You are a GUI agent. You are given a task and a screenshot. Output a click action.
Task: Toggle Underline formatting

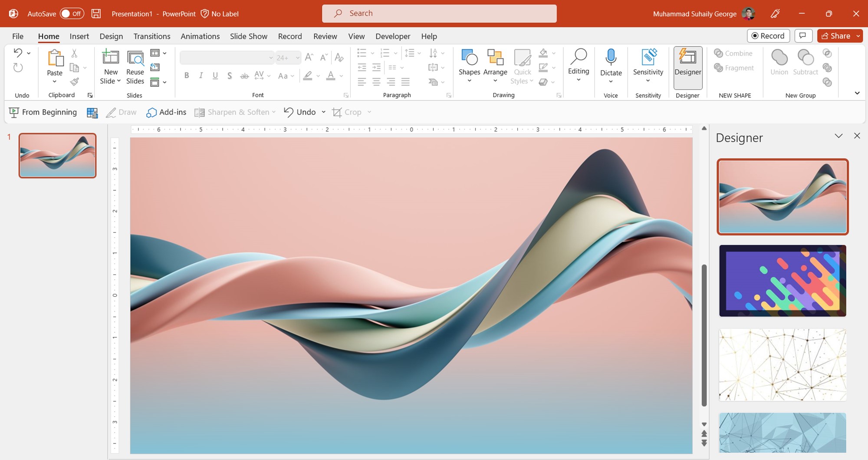tap(215, 75)
